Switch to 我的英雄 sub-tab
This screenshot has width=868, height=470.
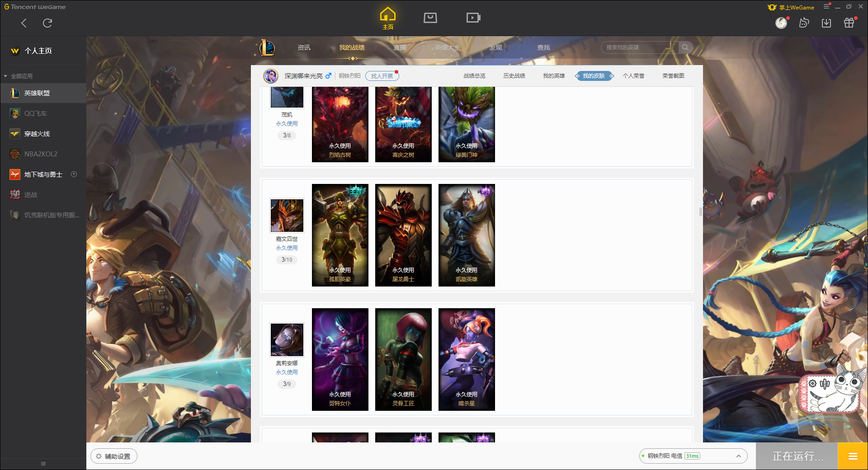554,76
